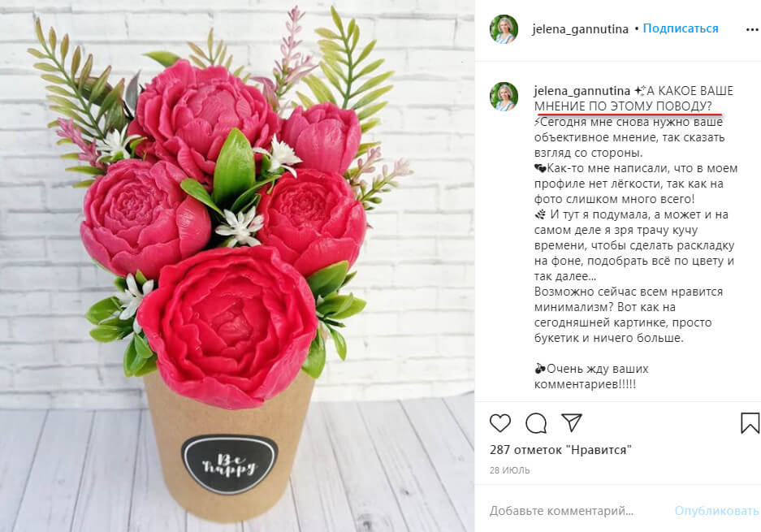Click the underlined МНЕНИЕ ПО ЭТОМУ ПОВОДУ heading
Screen dimensions: 761x532
coord(623,106)
